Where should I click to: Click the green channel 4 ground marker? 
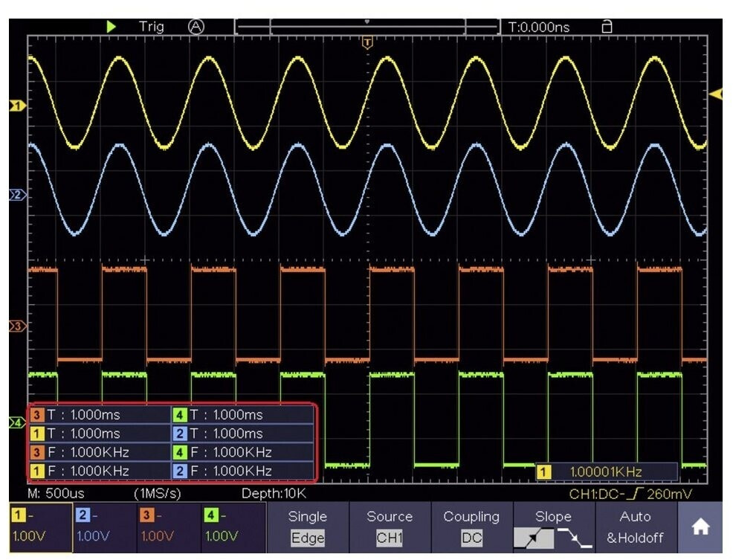point(16,422)
